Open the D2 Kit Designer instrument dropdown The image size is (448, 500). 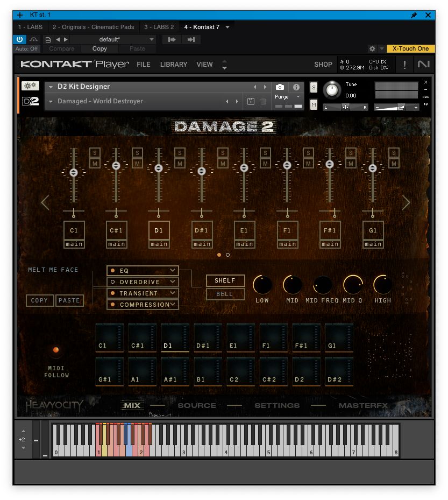pyautogui.click(x=51, y=87)
